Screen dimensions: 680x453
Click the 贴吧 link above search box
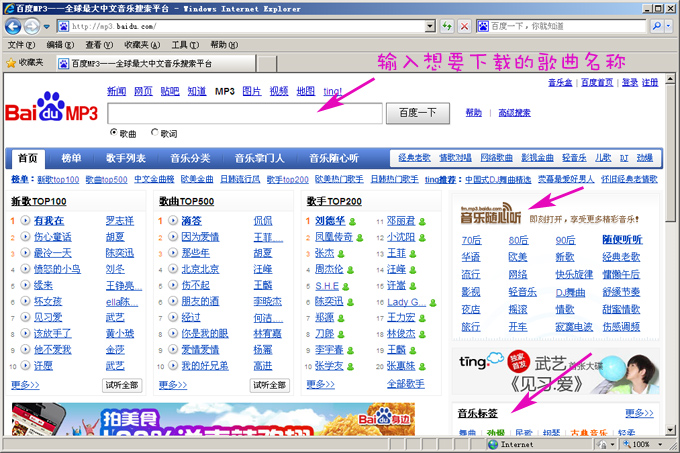(x=170, y=91)
